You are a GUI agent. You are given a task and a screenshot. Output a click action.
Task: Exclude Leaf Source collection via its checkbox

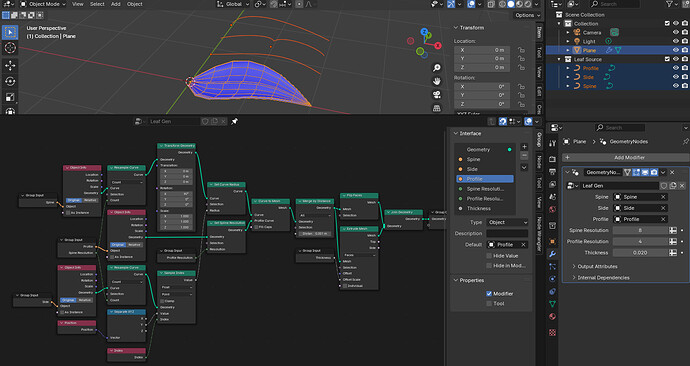(x=667, y=59)
